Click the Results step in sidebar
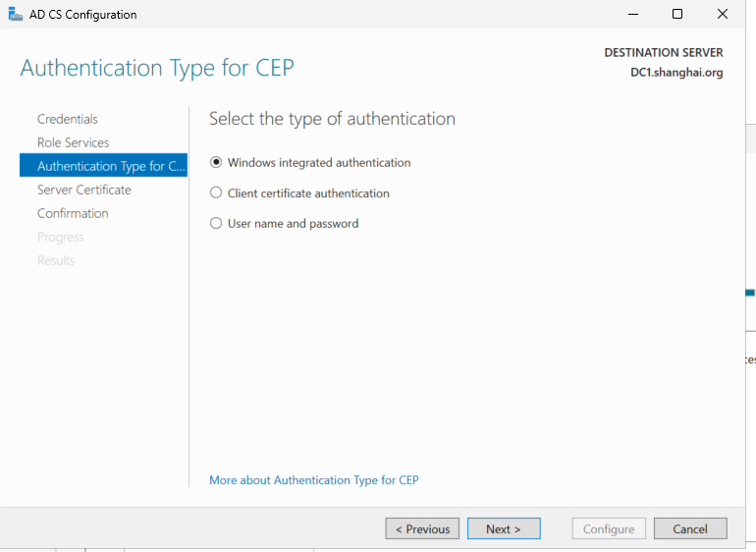The width and height of the screenshot is (756, 552). 56,260
